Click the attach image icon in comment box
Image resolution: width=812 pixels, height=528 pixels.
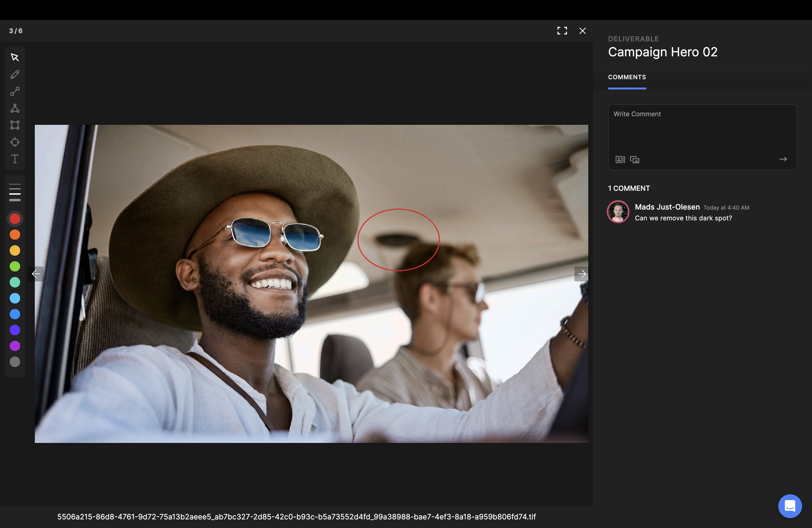(635, 160)
